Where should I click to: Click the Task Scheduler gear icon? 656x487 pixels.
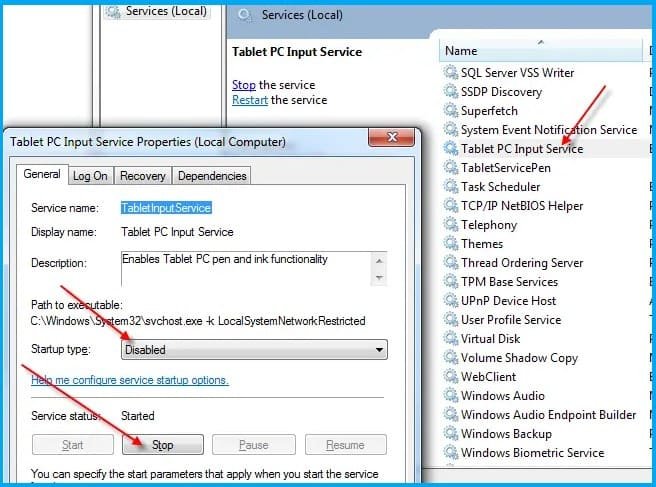[x=451, y=186]
